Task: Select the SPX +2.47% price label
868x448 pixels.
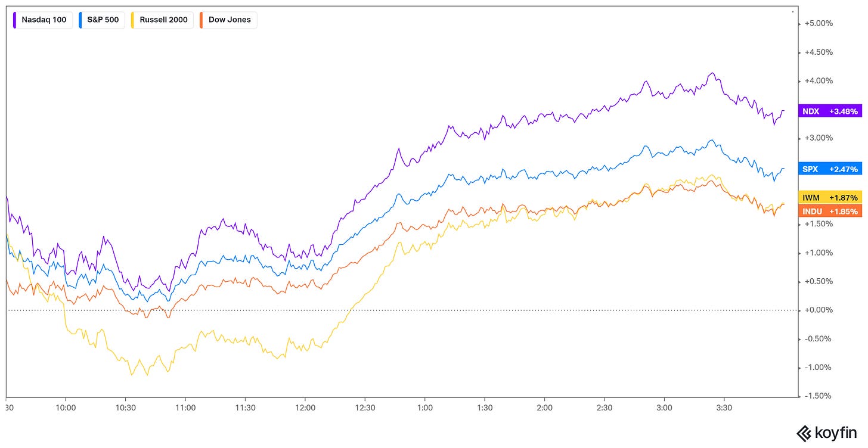Action: click(830, 169)
